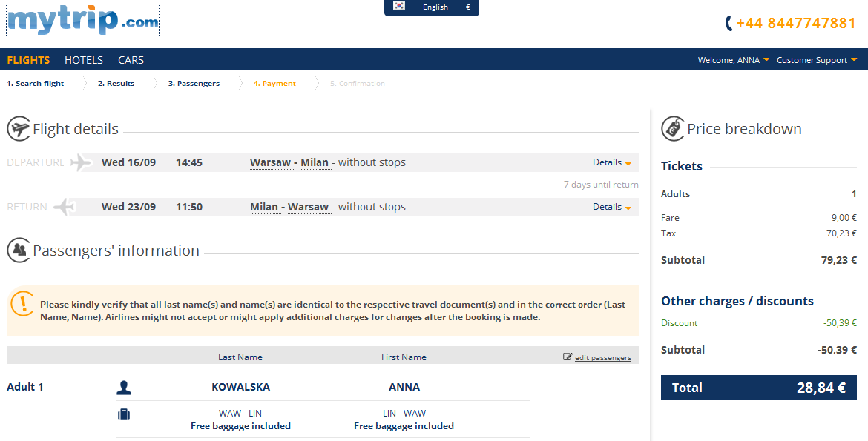
Task: Open the Customer Support dropdown
Action: tap(817, 60)
